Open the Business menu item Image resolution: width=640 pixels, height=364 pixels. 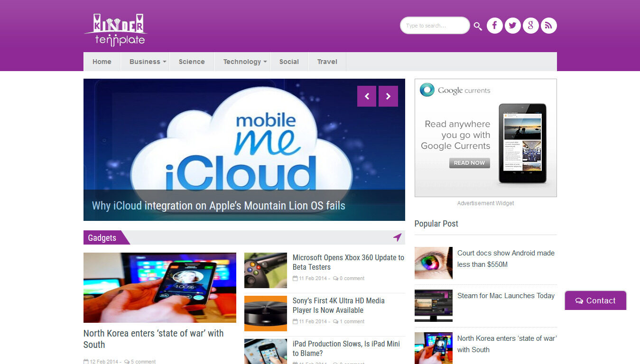(x=145, y=62)
